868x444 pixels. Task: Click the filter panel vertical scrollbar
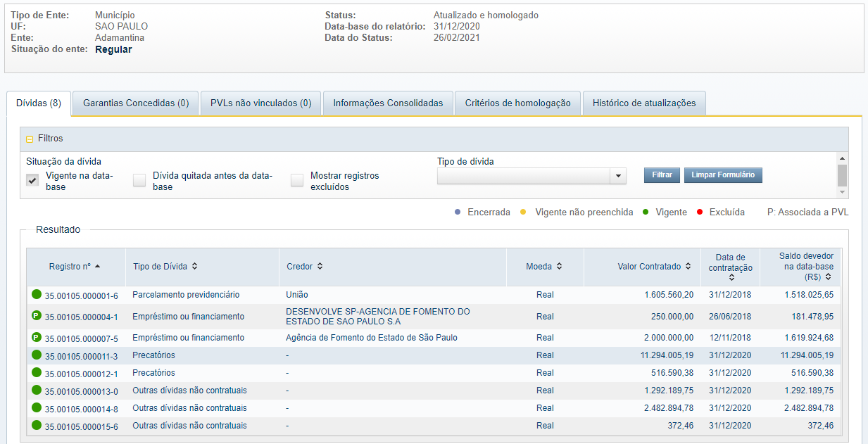842,175
